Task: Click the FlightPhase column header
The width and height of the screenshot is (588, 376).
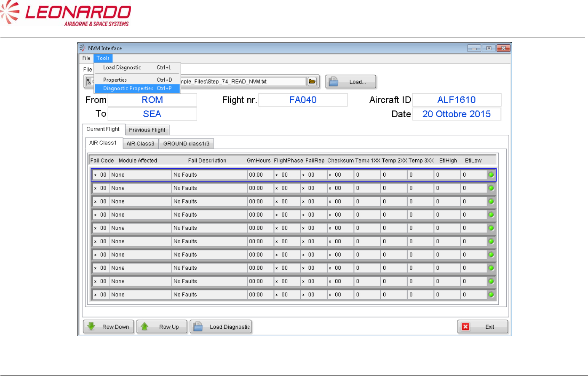Action: click(x=289, y=161)
